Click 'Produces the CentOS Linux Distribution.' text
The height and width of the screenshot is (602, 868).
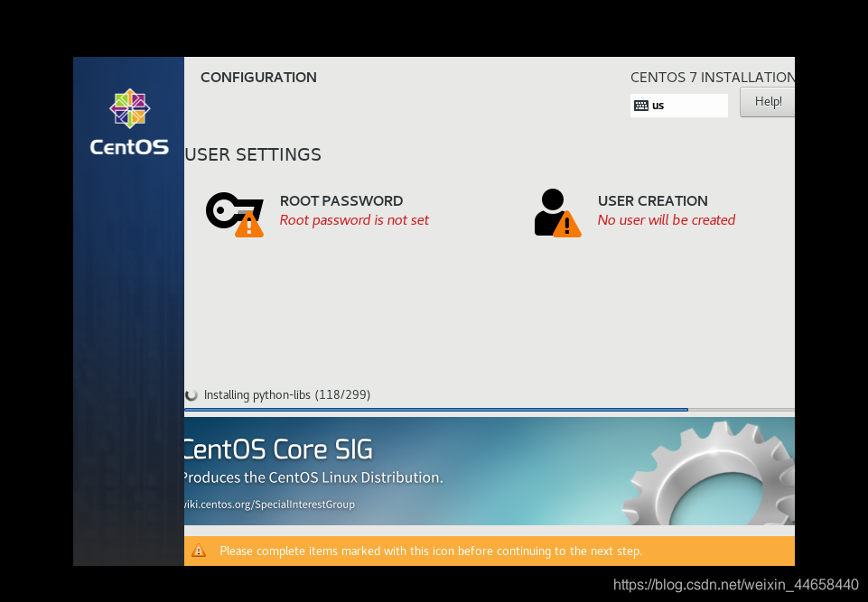pos(313,477)
